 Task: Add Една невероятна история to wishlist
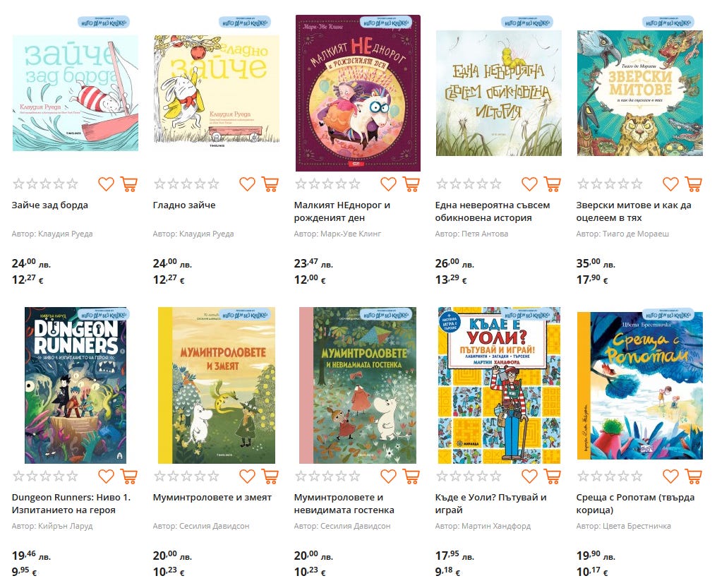(529, 184)
